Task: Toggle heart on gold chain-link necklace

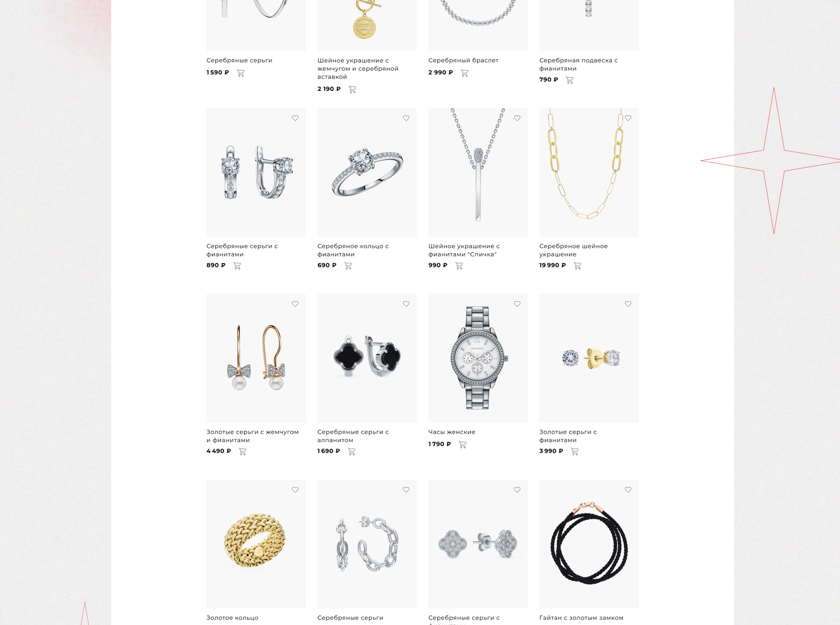Action: [x=628, y=118]
